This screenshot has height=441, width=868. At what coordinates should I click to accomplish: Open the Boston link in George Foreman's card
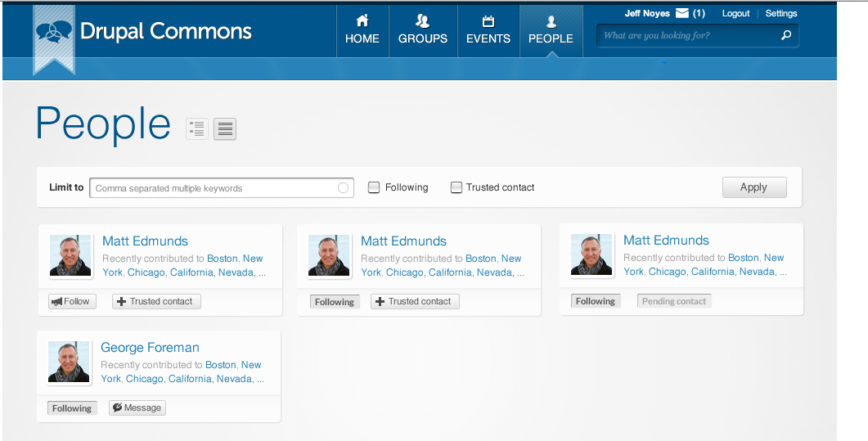point(221,365)
